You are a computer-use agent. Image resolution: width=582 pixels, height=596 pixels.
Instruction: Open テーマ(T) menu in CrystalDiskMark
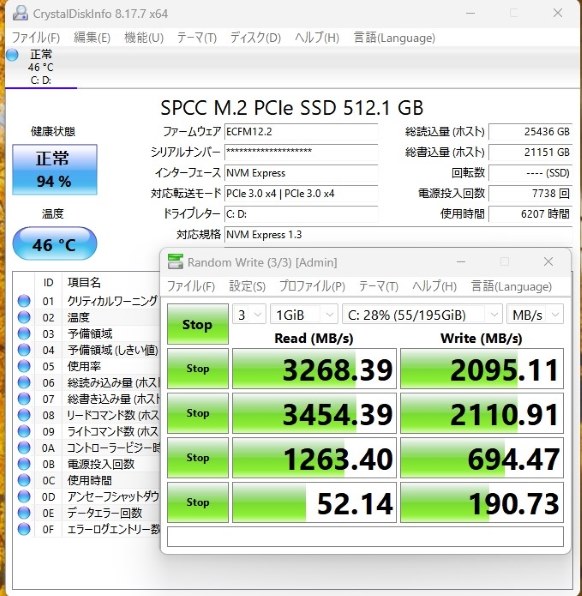pyautogui.click(x=379, y=286)
